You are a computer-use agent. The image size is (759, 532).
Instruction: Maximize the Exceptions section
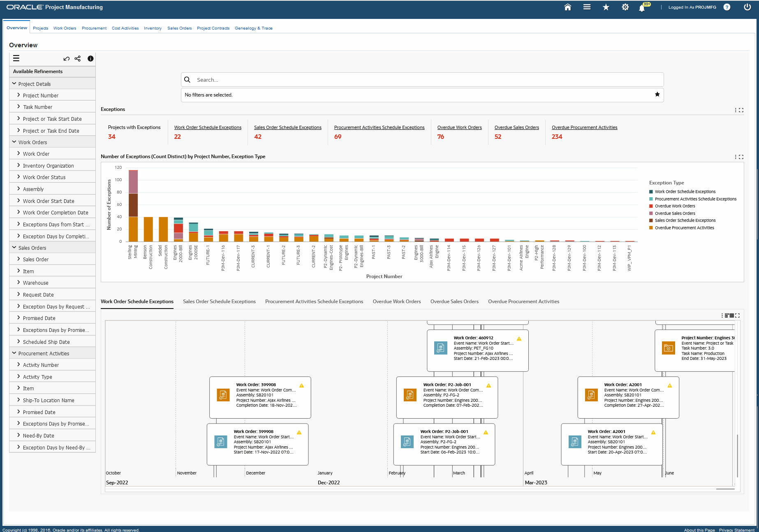click(741, 110)
